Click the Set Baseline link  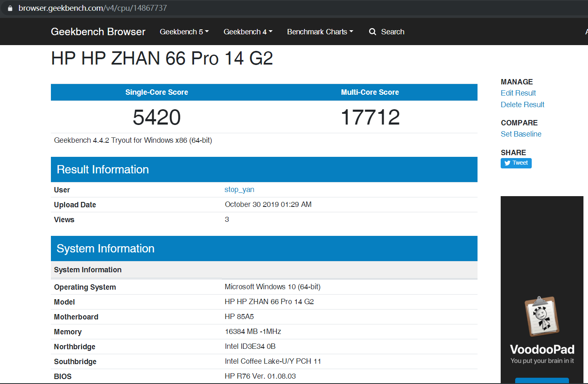click(x=521, y=134)
